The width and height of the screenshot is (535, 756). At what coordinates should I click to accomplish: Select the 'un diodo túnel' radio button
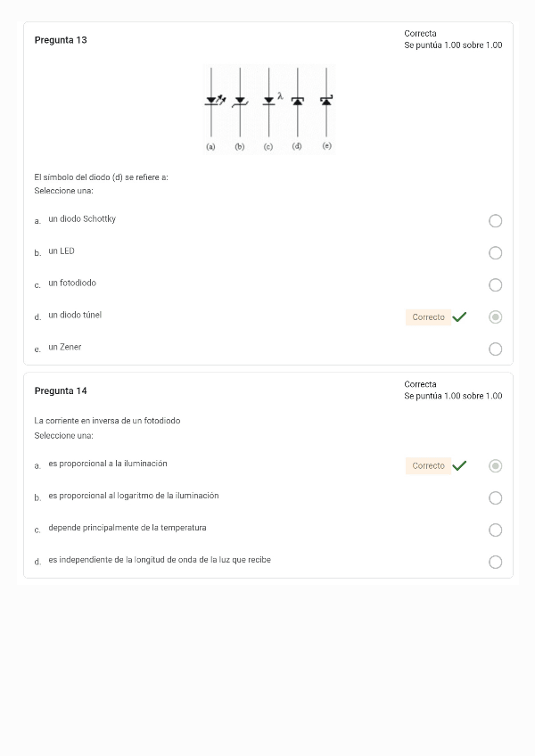[496, 316]
